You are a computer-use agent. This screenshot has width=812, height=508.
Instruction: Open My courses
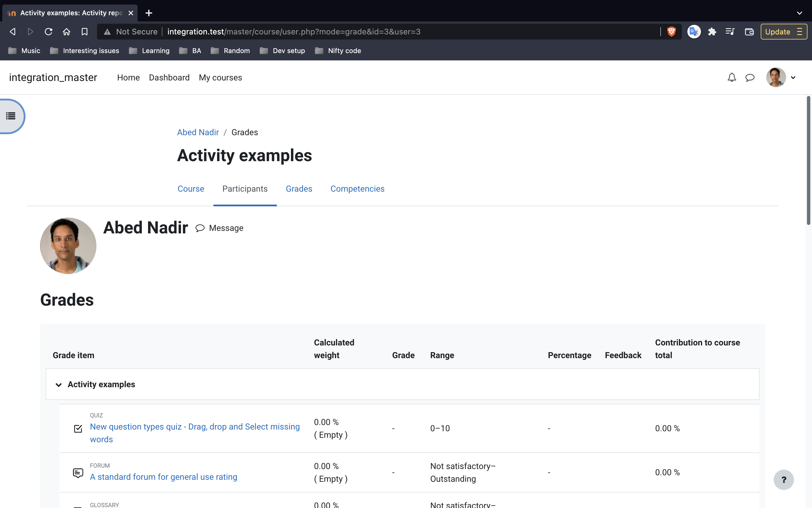click(x=220, y=78)
